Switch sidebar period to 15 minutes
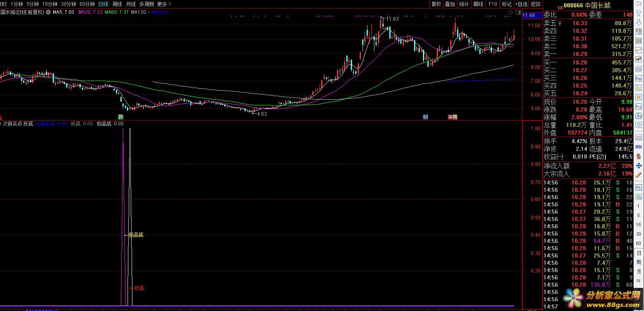The height and width of the screenshot is (311, 644). [638, 225]
